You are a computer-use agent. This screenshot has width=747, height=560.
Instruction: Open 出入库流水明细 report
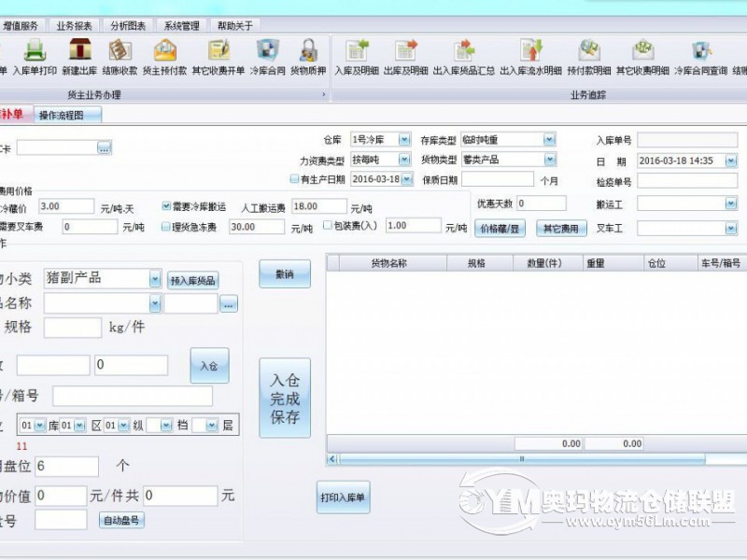[530, 57]
